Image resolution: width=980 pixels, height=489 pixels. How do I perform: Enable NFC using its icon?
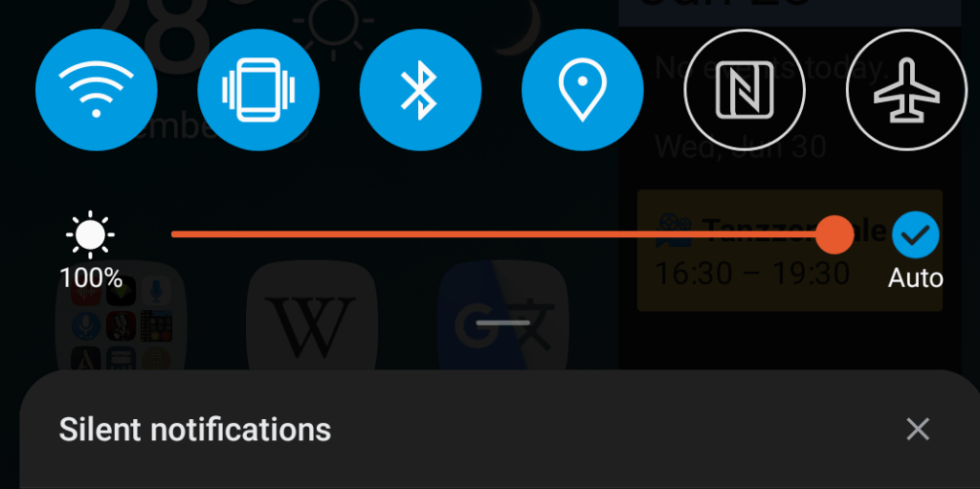coord(745,90)
